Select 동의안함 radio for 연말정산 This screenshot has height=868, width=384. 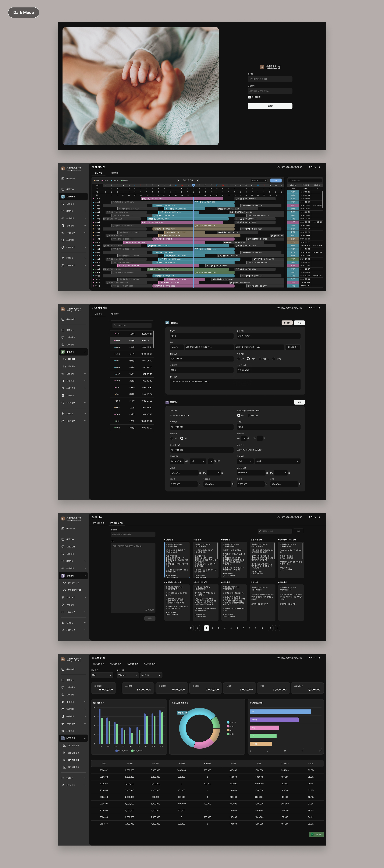tap(249, 415)
